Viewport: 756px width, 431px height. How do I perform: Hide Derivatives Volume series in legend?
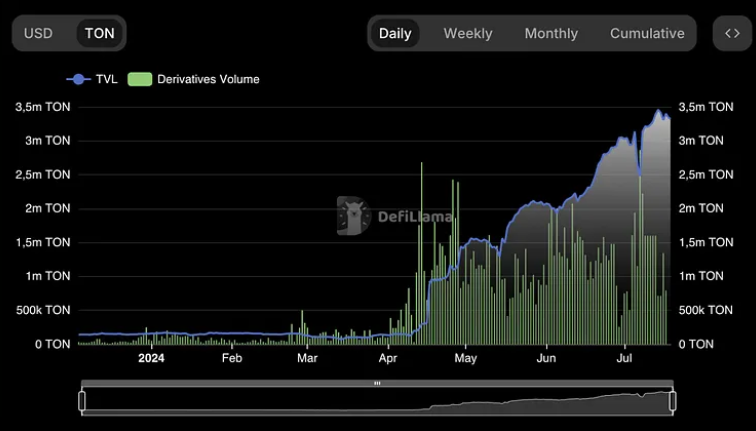[208, 79]
